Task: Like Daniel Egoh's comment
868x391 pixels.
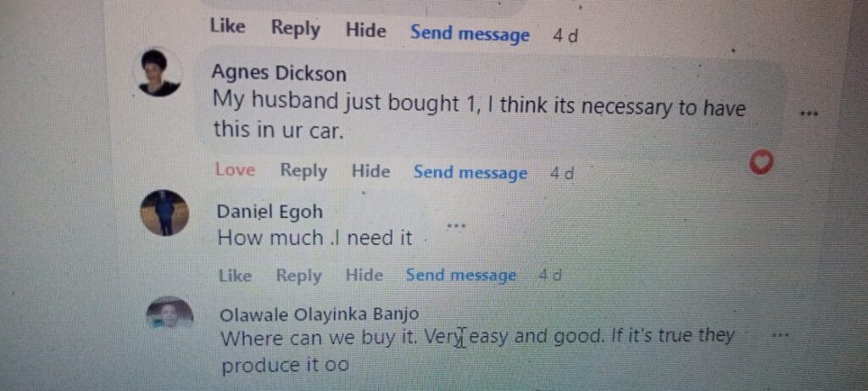Action: (235, 276)
